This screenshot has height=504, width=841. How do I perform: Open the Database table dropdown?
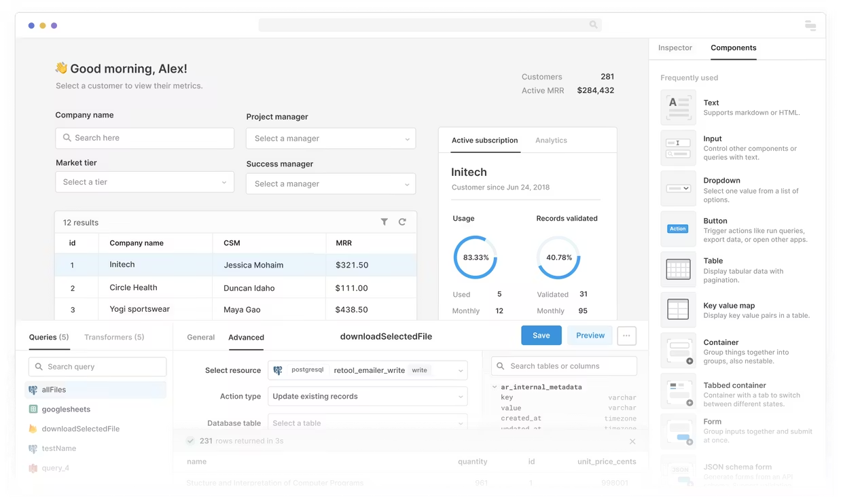pyautogui.click(x=367, y=422)
